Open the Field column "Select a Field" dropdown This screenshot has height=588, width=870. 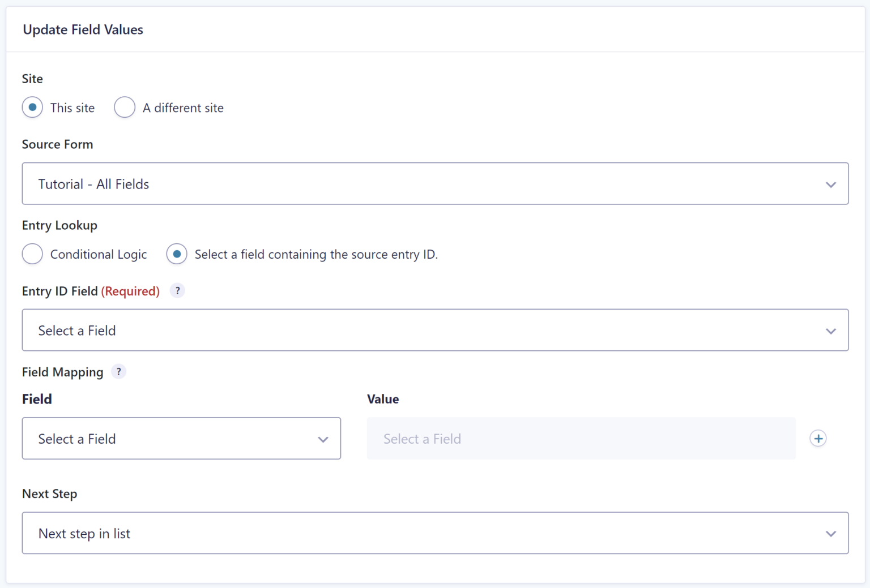[x=170, y=439]
